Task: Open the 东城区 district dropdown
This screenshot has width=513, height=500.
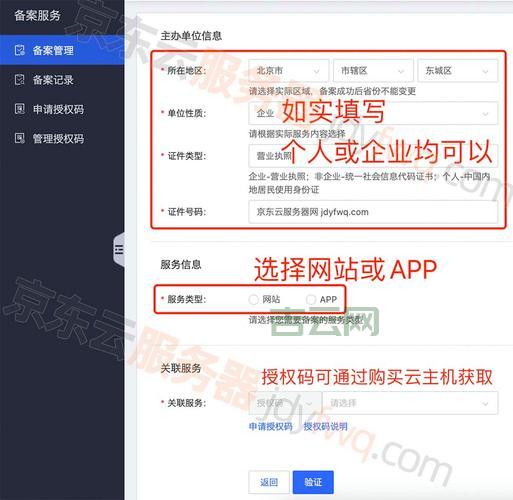Action: click(458, 71)
